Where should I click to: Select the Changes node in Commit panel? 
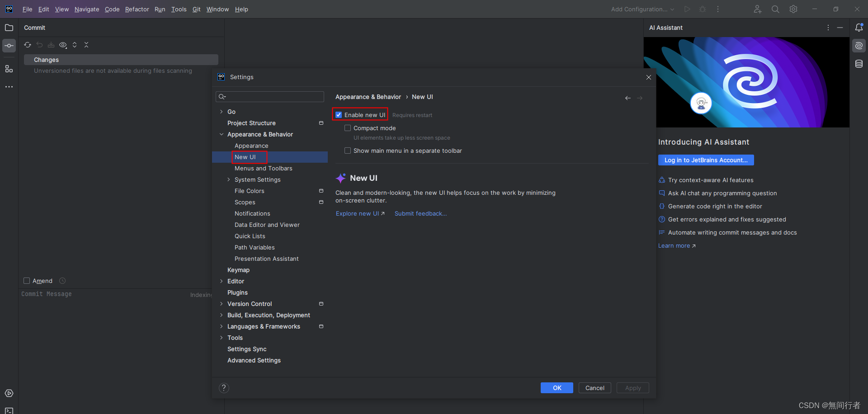click(121, 60)
